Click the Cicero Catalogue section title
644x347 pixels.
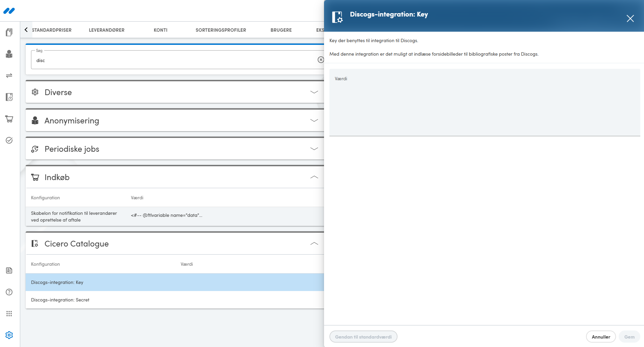click(x=77, y=244)
